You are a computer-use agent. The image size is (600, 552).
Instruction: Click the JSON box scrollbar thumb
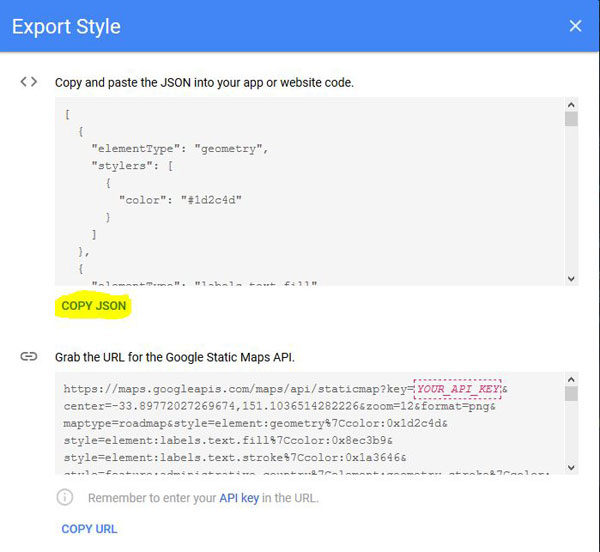tap(571, 119)
